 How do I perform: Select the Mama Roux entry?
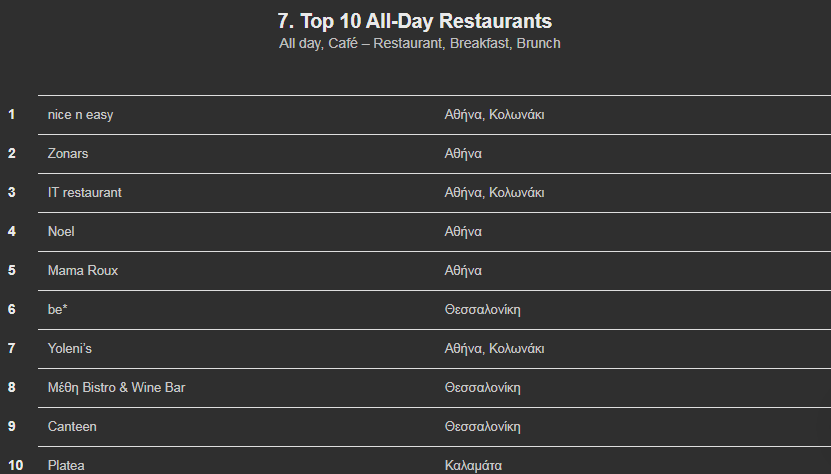83,270
